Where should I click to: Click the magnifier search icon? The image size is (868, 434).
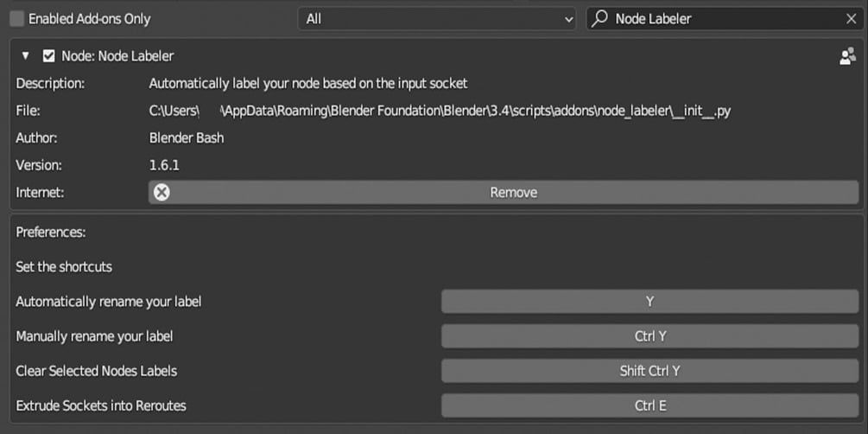click(599, 18)
